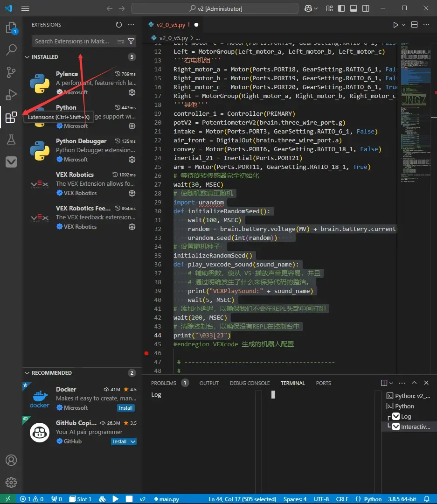Open terminal launch profile dropdown
Screen dimensions: 437x504
391,383
